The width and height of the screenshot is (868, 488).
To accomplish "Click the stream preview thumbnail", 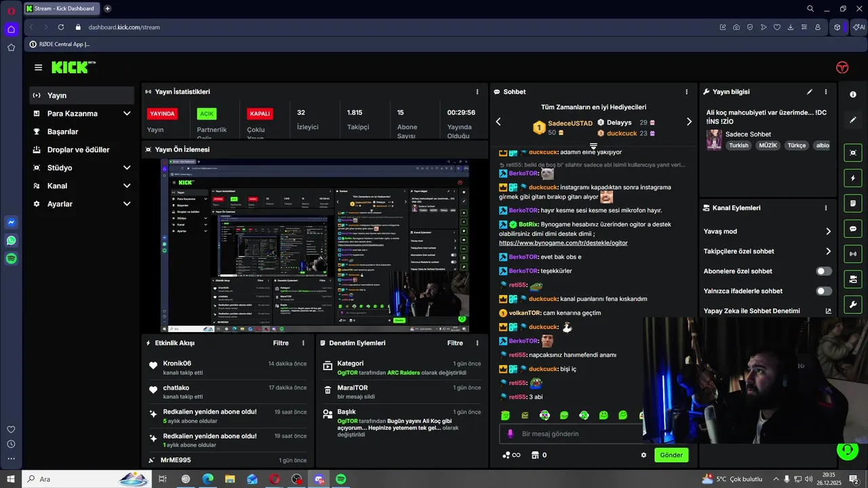I will pos(315,245).
